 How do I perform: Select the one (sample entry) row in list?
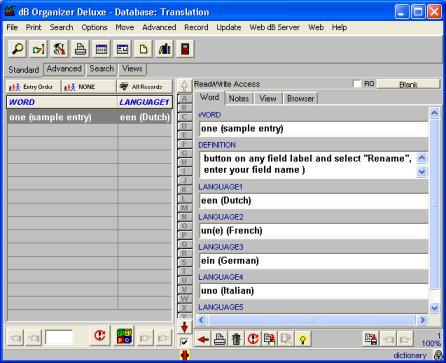[90, 117]
